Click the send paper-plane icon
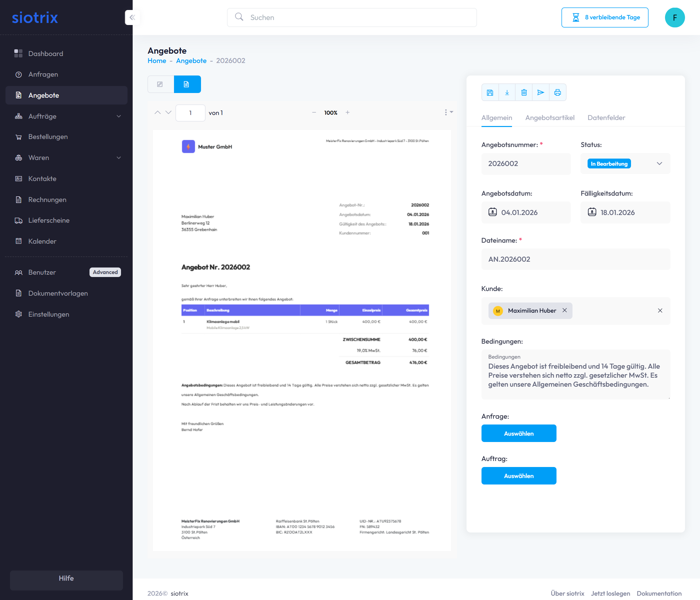 click(541, 92)
